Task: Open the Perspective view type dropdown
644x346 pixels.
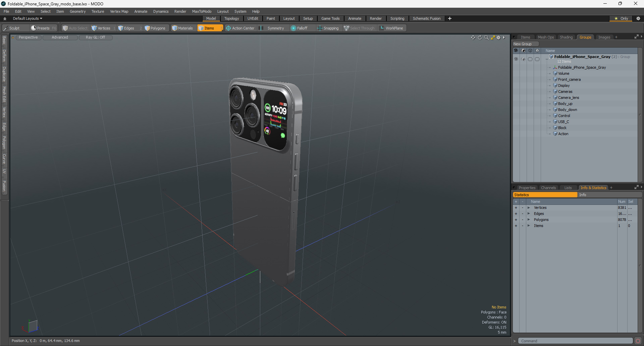Action: tap(28, 38)
